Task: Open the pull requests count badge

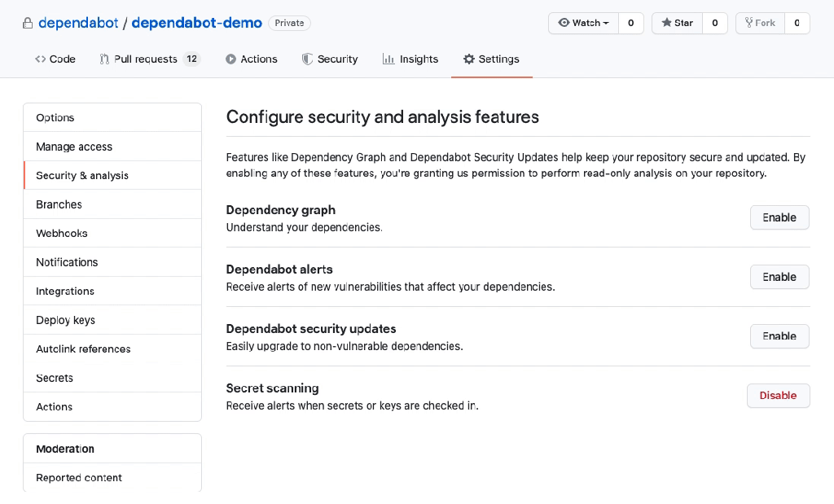Action: [x=191, y=59]
